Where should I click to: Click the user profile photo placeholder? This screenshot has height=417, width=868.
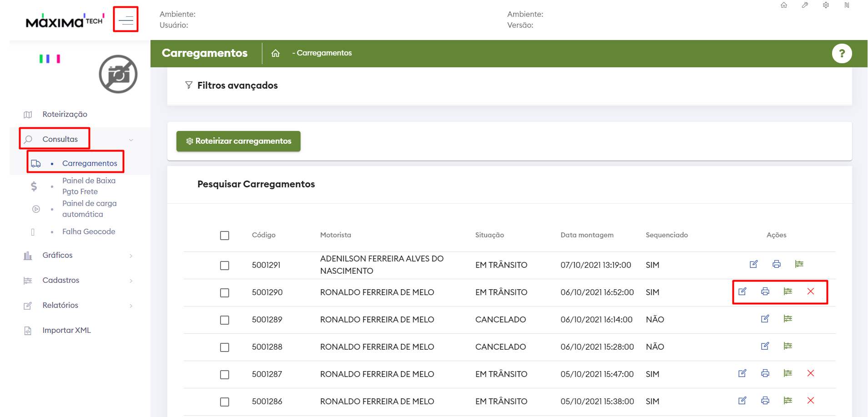click(118, 74)
